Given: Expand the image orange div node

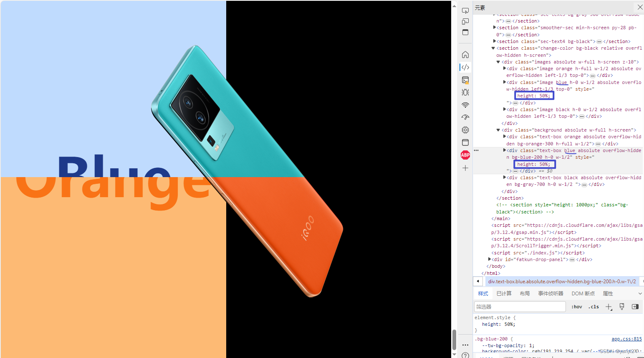Looking at the screenshot, I should [x=505, y=69].
